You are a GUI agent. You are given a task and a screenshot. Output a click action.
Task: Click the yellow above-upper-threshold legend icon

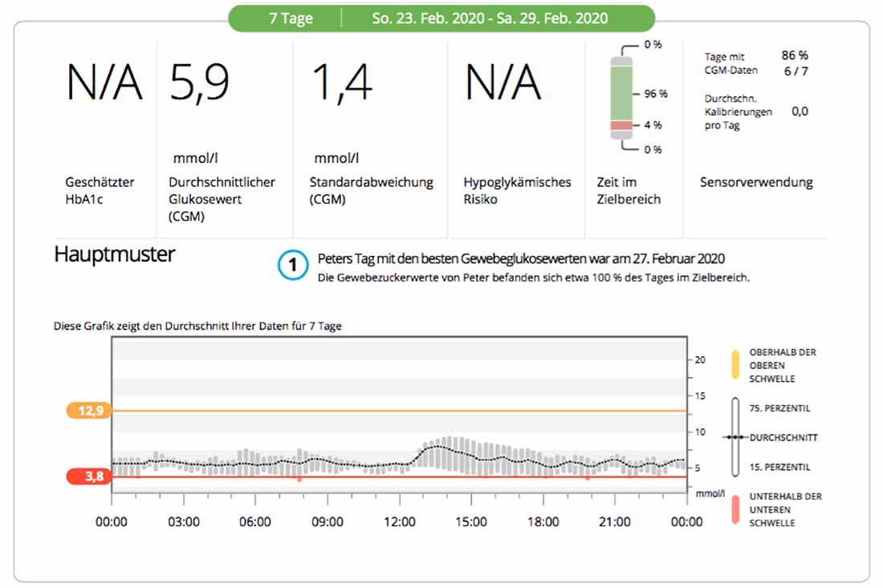(x=734, y=365)
